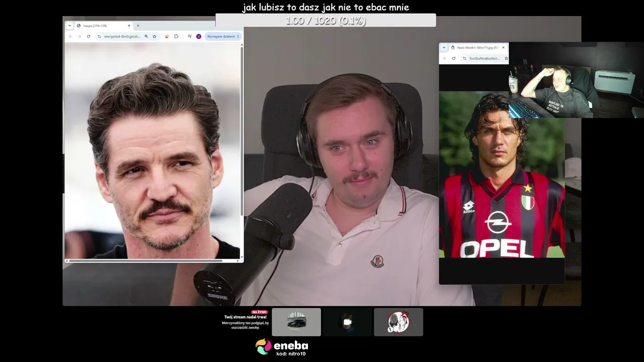Image resolution: width=644 pixels, height=362 pixels.
Task: Close the Paolo-Maldini-585x775.jpg tab
Action: click(x=503, y=48)
